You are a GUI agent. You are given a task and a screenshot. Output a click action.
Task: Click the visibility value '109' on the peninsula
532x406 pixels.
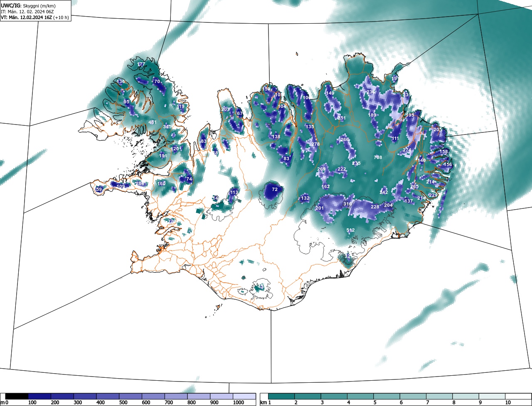click(x=121, y=186)
